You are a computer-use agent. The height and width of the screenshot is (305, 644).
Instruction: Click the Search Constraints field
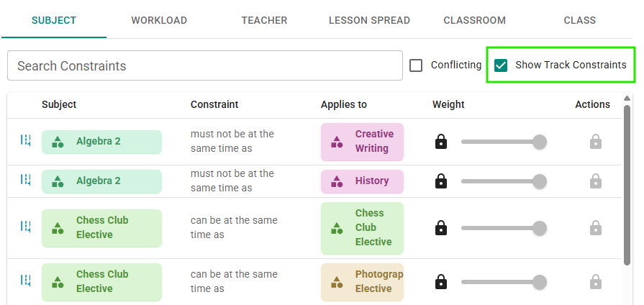pyautogui.click(x=204, y=65)
